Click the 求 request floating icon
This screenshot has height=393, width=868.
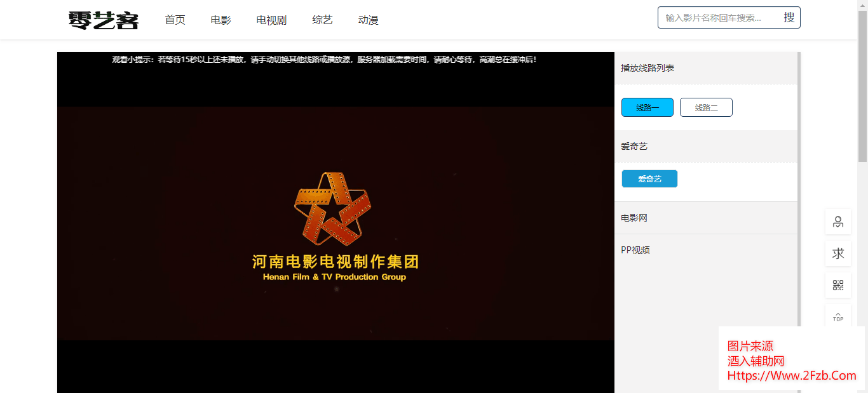pos(837,253)
